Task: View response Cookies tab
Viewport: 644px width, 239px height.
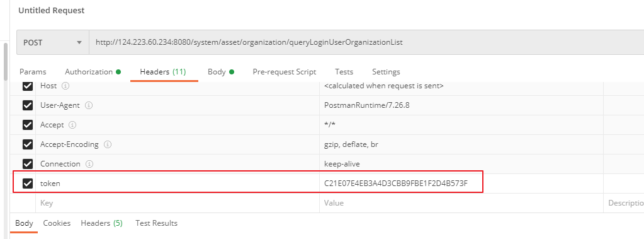Action: 57,223
